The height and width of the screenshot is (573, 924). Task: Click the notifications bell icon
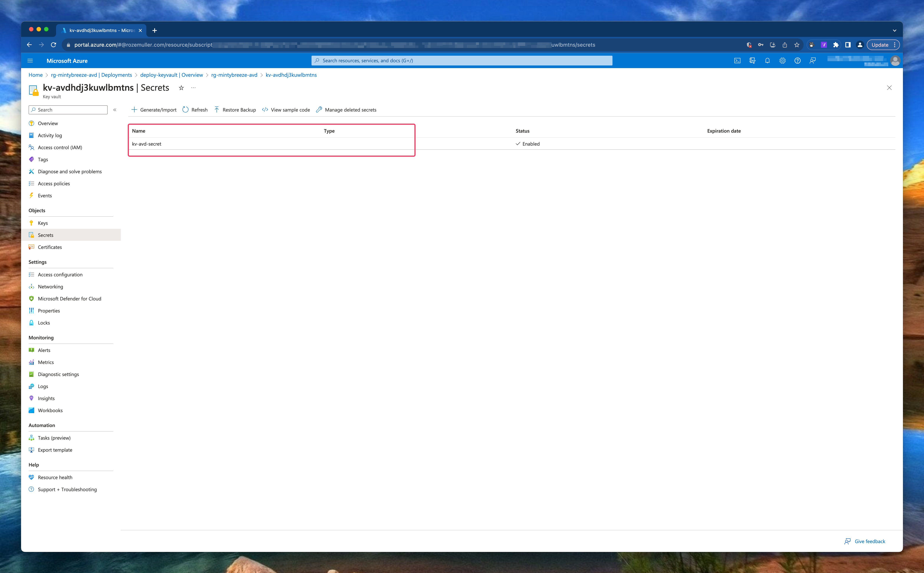click(767, 61)
